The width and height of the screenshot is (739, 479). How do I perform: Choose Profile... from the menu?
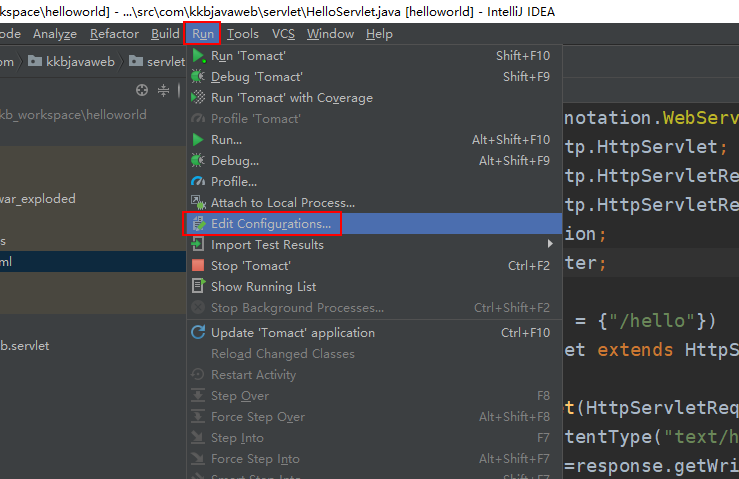[x=375, y=182]
